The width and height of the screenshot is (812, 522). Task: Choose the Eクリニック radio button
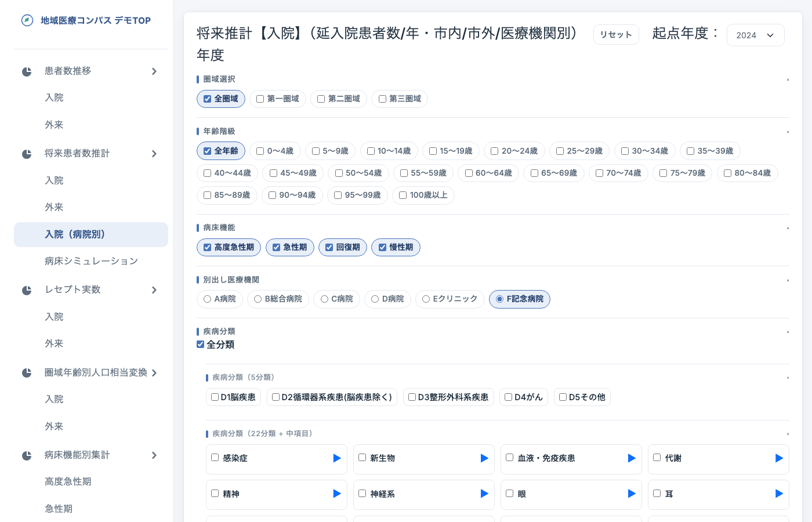coord(426,299)
